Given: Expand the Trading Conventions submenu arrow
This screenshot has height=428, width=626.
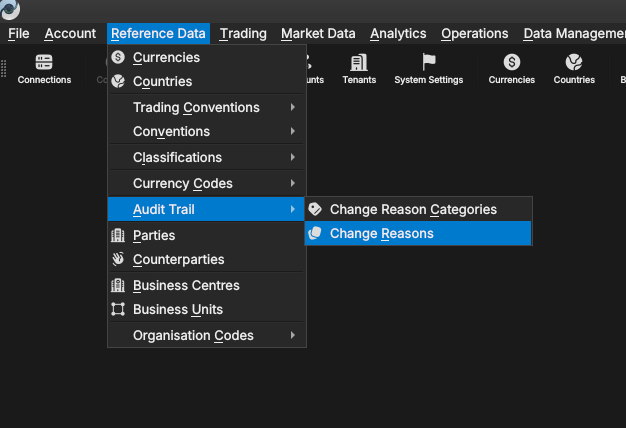Looking at the screenshot, I should (x=293, y=107).
